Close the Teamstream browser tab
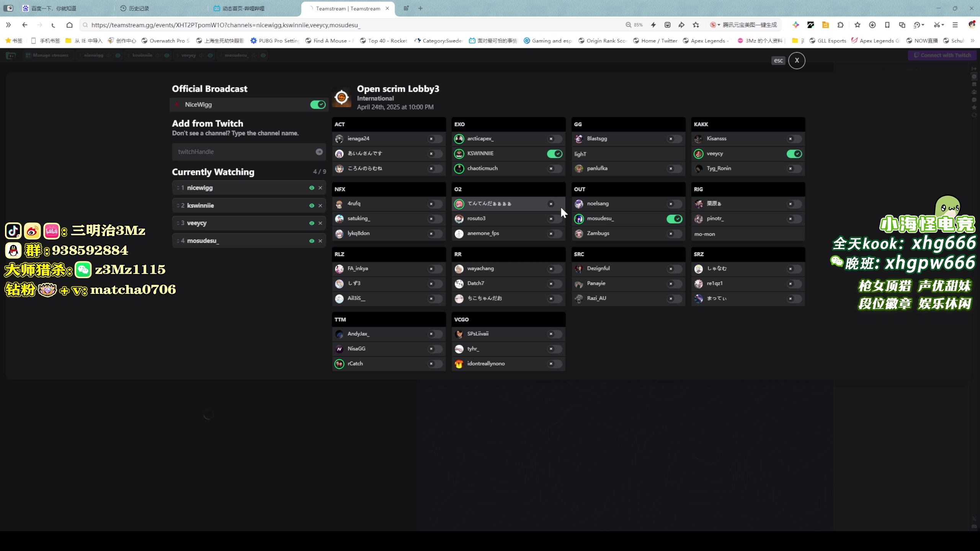This screenshot has width=980, height=551. (387, 8)
